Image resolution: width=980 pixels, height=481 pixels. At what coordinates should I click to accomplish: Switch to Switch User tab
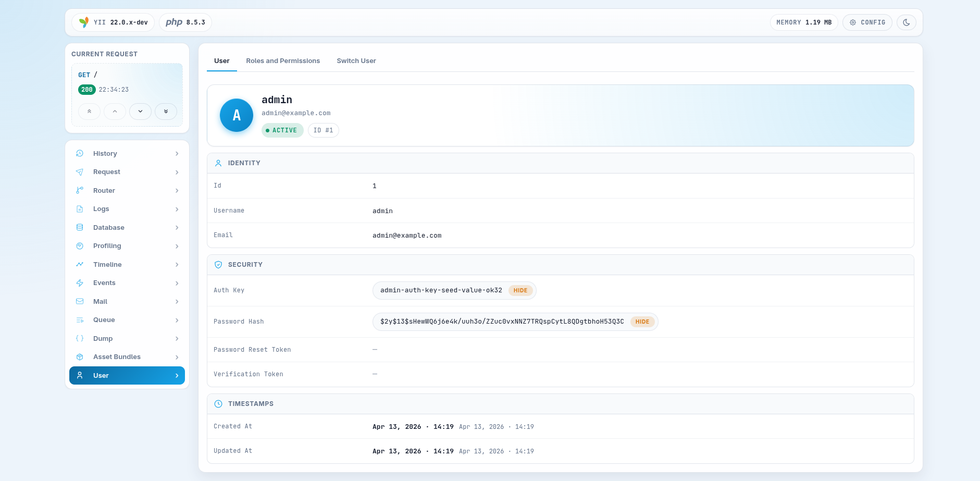tap(356, 61)
